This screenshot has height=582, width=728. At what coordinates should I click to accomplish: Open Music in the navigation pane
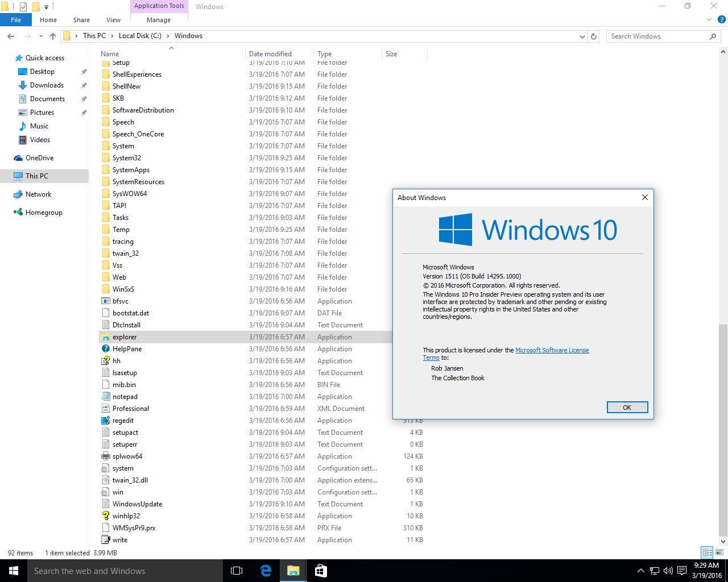click(x=39, y=126)
